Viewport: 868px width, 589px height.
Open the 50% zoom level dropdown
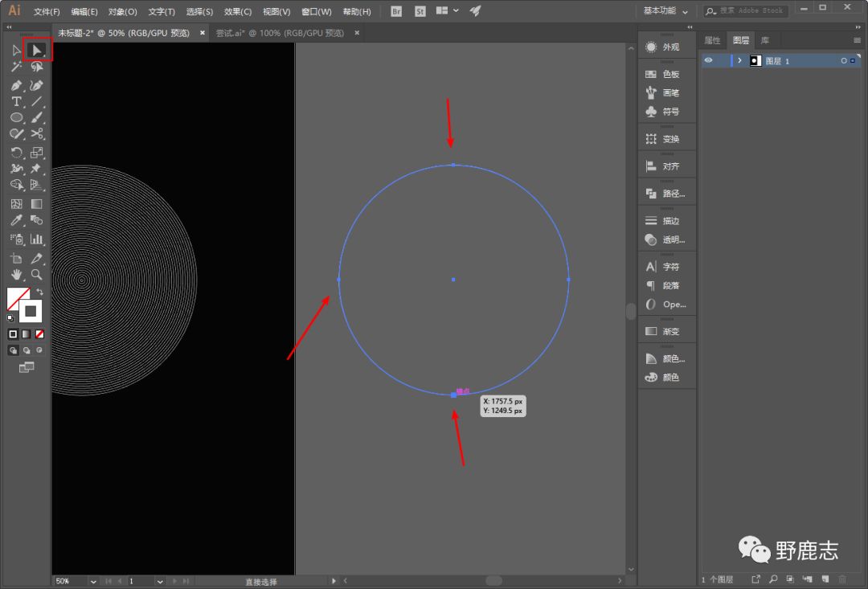[x=93, y=581]
